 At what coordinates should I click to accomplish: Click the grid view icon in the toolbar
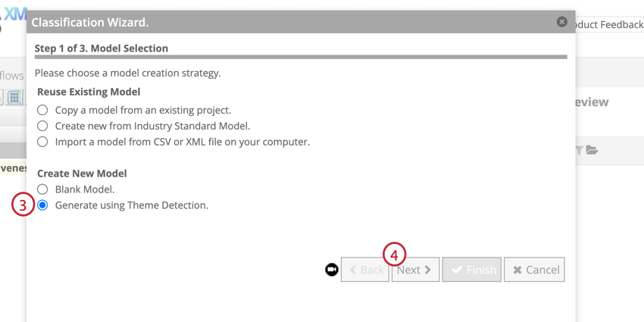tap(14, 97)
